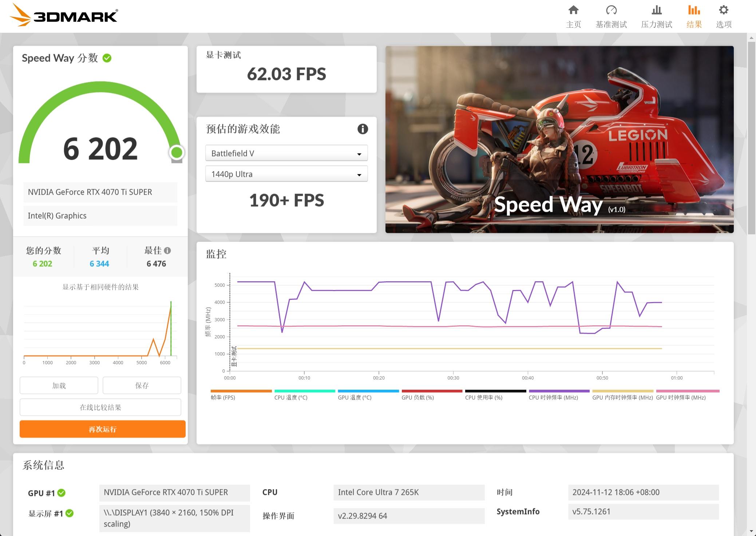The width and height of the screenshot is (756, 536).
Task: Click GPU #1 green check indicator
Action: (62, 493)
